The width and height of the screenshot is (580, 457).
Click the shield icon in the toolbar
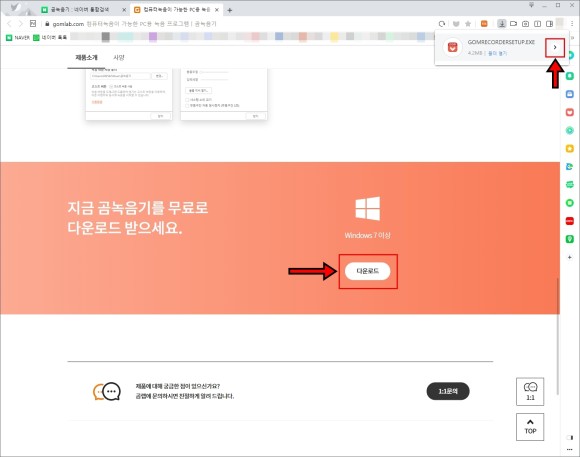(x=456, y=24)
